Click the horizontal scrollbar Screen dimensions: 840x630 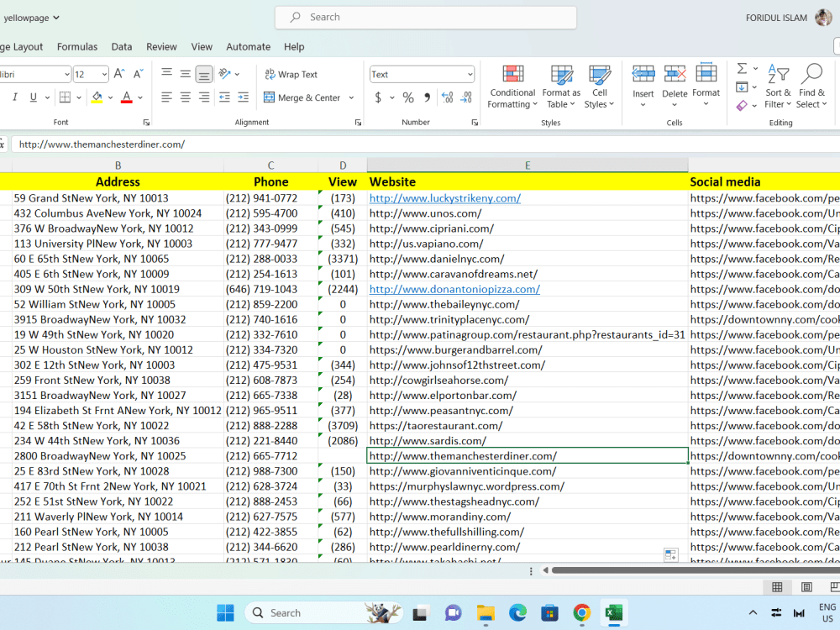tap(696, 570)
